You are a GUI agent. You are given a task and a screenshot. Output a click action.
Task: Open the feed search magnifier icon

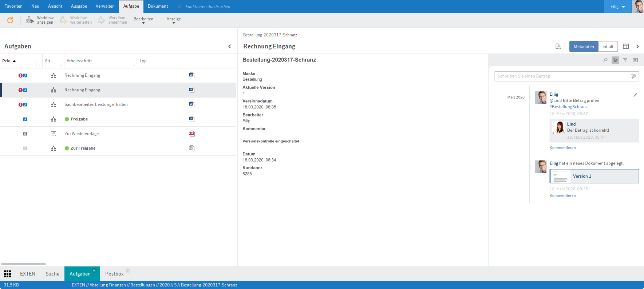pyautogui.click(x=605, y=60)
